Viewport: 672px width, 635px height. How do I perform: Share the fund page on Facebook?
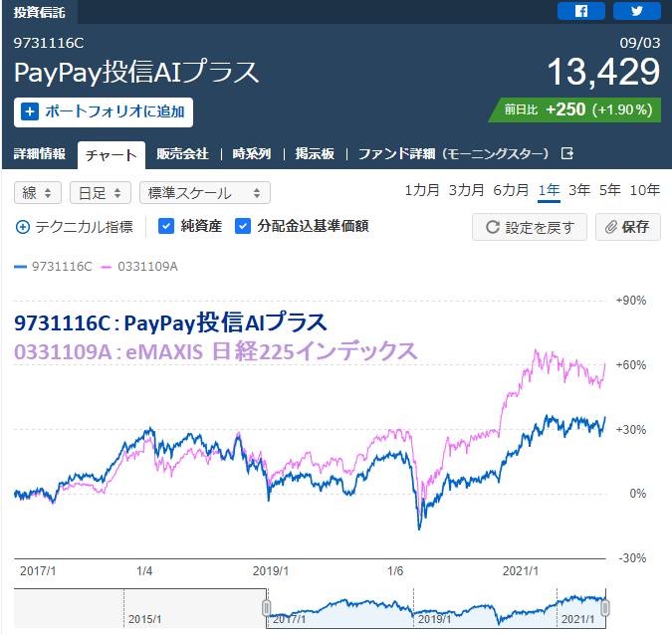(580, 11)
